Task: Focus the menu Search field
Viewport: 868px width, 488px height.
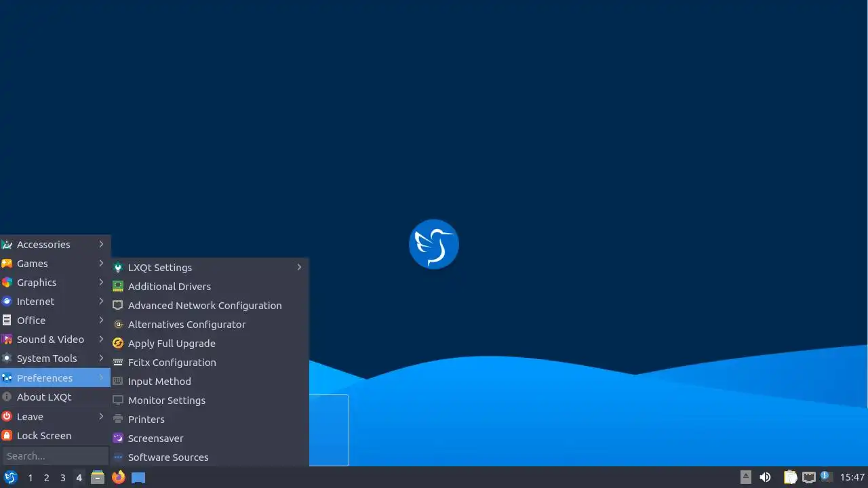Action: coord(55,456)
